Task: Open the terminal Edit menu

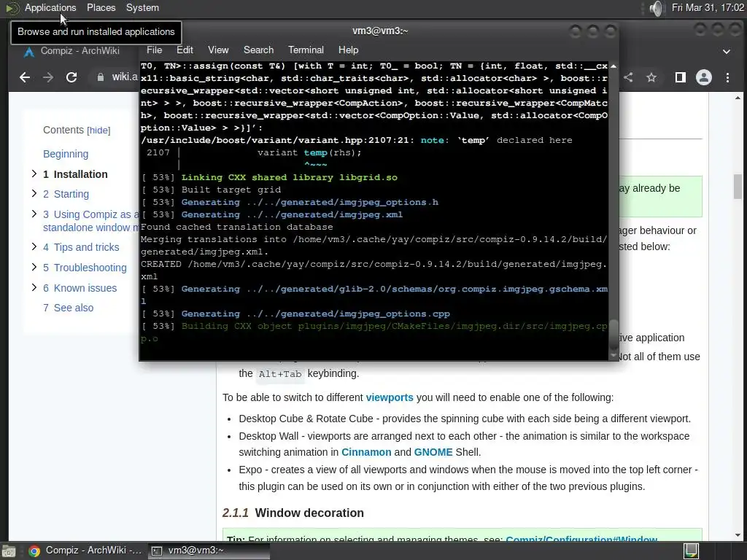Action: pyautogui.click(x=185, y=50)
